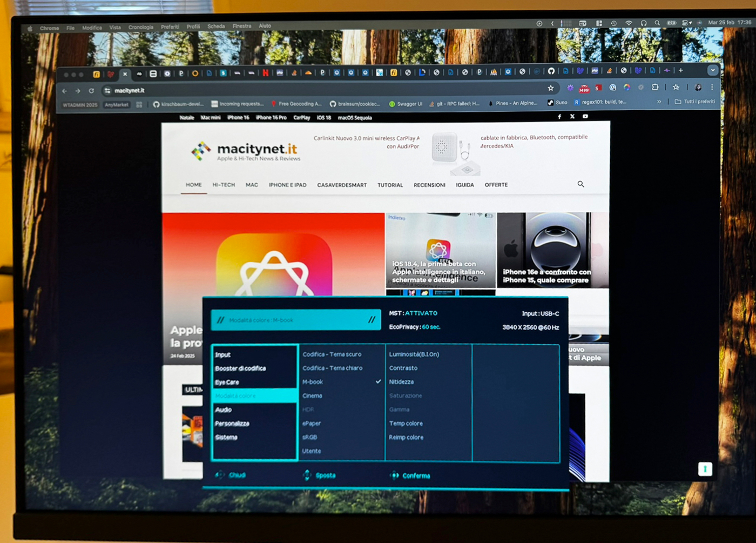Click the macOS Sequoia topic link
This screenshot has height=543, width=756.
click(x=355, y=118)
